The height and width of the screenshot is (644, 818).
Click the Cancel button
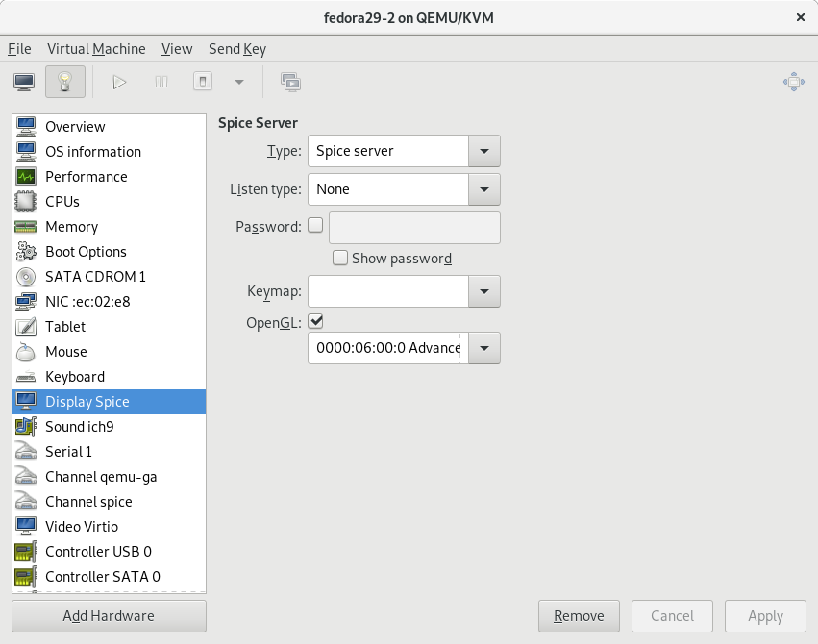pos(673,616)
